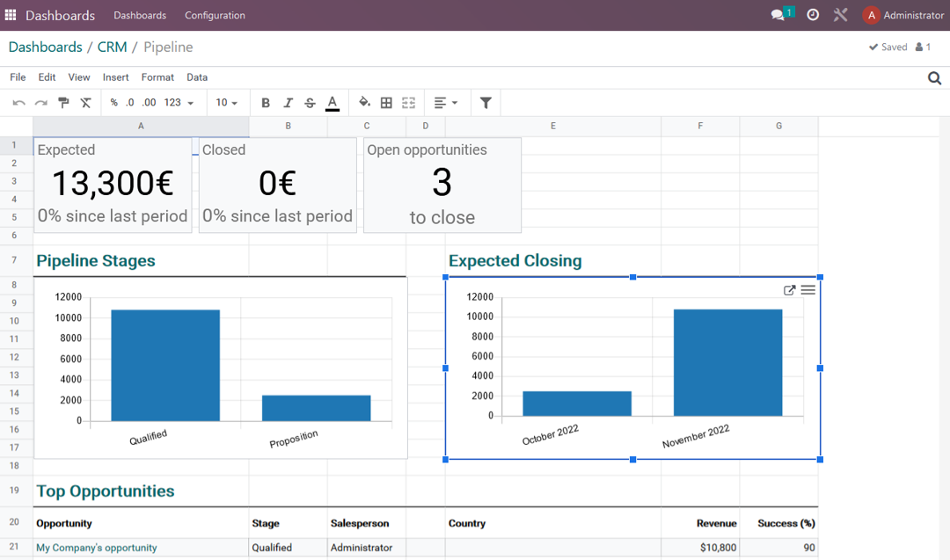
Task: Open the apps grid icon
Action: click(12, 15)
